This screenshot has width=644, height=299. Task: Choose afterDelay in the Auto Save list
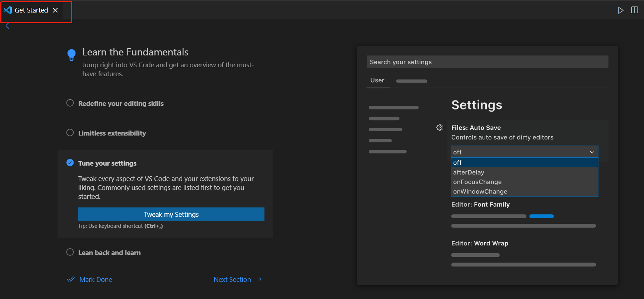(x=524, y=172)
